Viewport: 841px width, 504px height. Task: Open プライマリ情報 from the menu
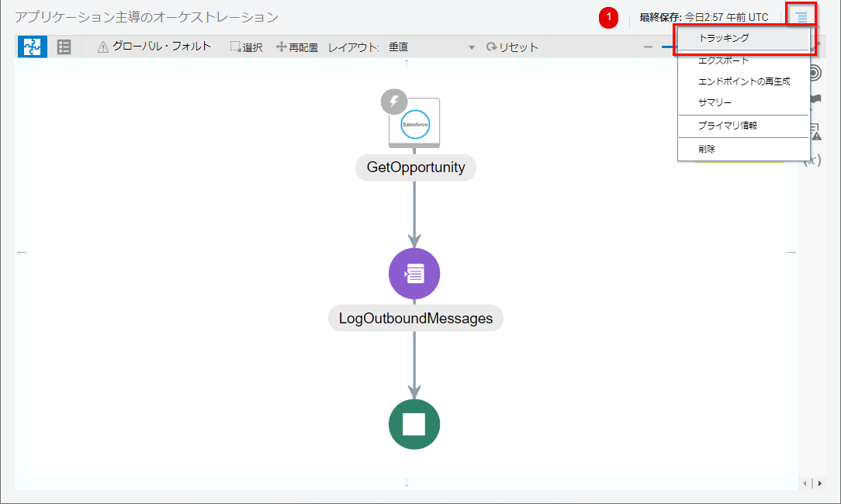pos(727,126)
